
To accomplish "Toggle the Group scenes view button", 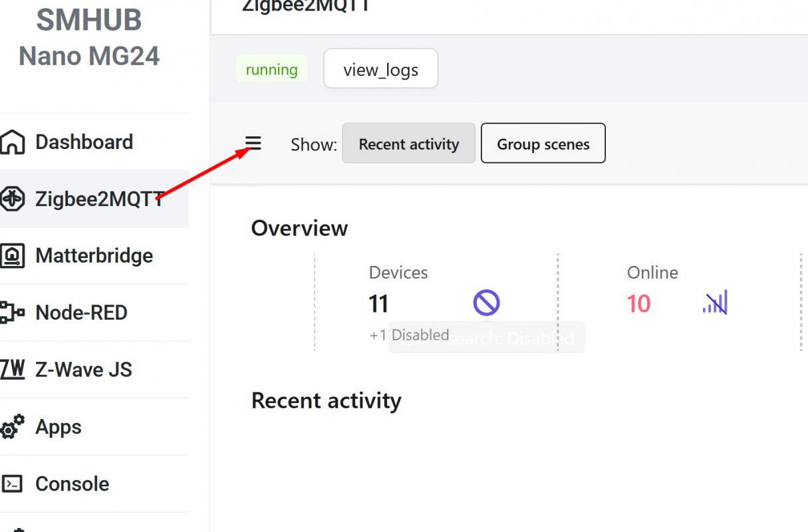I will 543,144.
